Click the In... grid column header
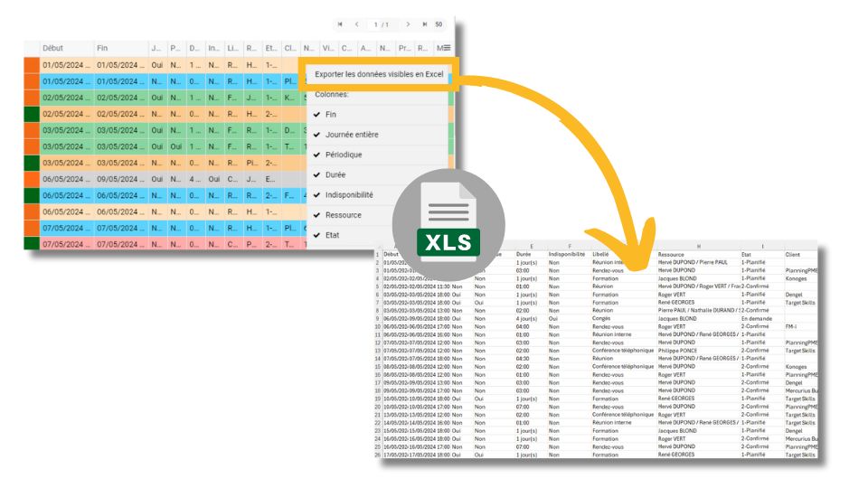The width and height of the screenshot is (868, 488). point(213,48)
